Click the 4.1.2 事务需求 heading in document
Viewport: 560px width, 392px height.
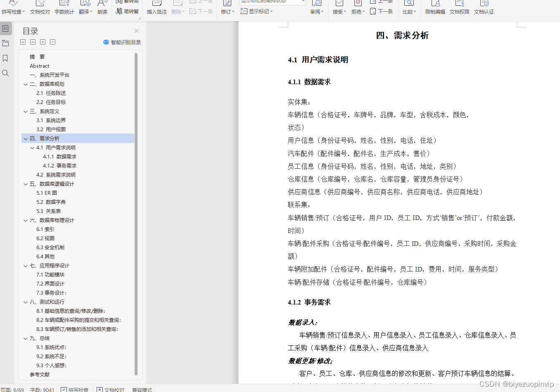click(x=309, y=302)
